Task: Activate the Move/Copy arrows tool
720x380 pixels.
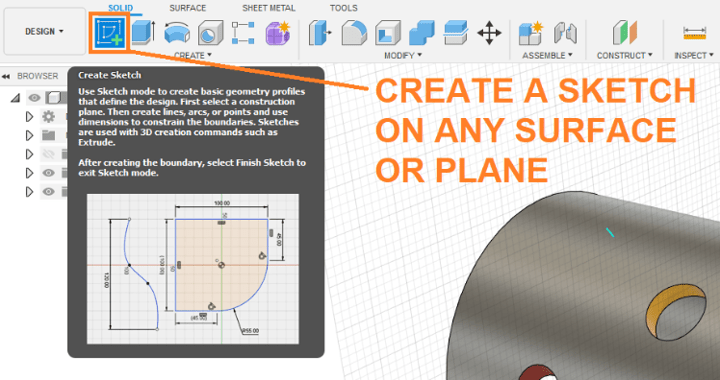Action: (x=489, y=33)
